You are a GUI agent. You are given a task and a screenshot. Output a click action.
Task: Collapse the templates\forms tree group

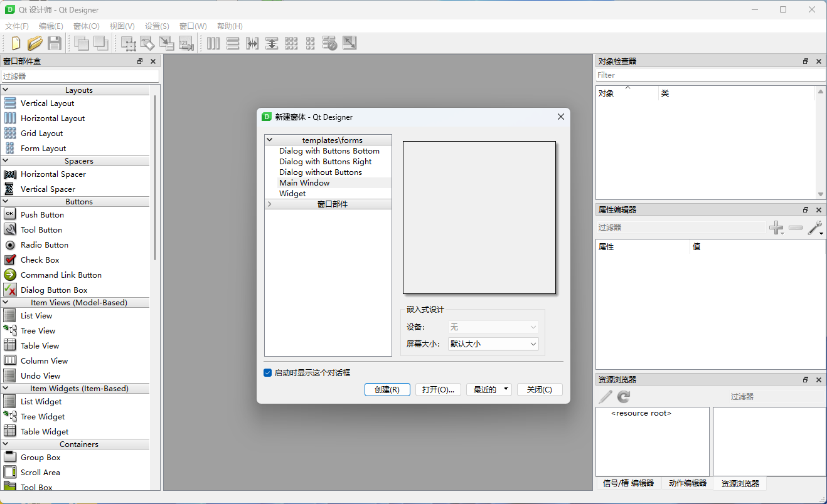pos(269,140)
